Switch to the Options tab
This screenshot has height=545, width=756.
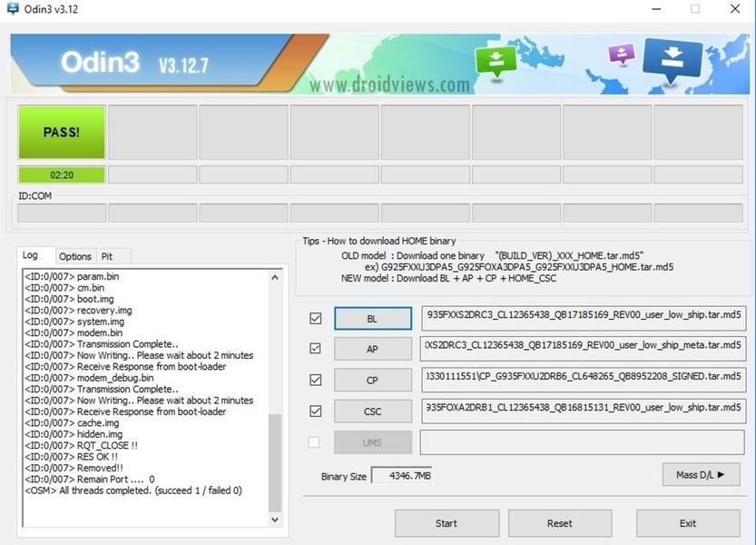pos(75,256)
